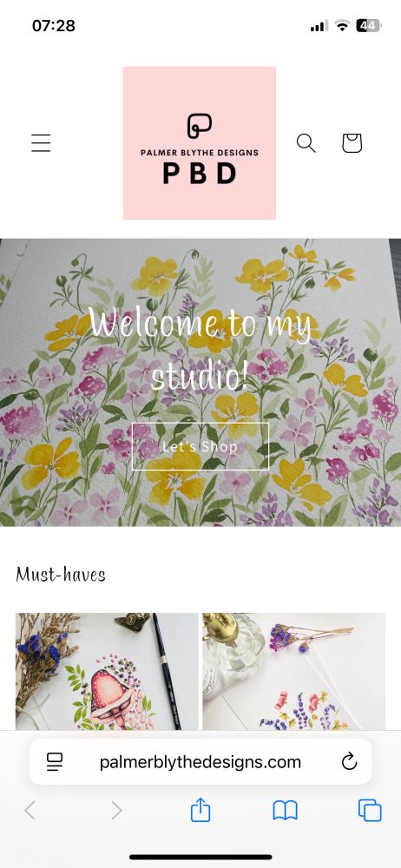Open Safari page settings reader icon
The height and width of the screenshot is (868, 401).
click(x=55, y=762)
